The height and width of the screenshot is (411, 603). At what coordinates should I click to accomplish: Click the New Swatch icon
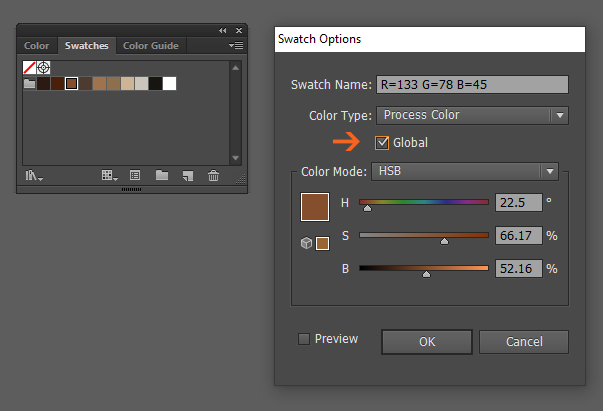pyautogui.click(x=188, y=176)
